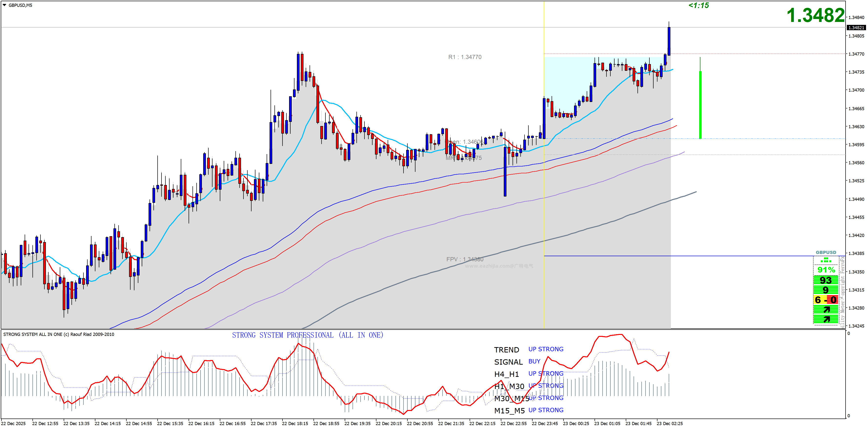This screenshot has height=429, width=868.
Task: Click UP STRONG beside M15_M5
Action: pyautogui.click(x=546, y=410)
